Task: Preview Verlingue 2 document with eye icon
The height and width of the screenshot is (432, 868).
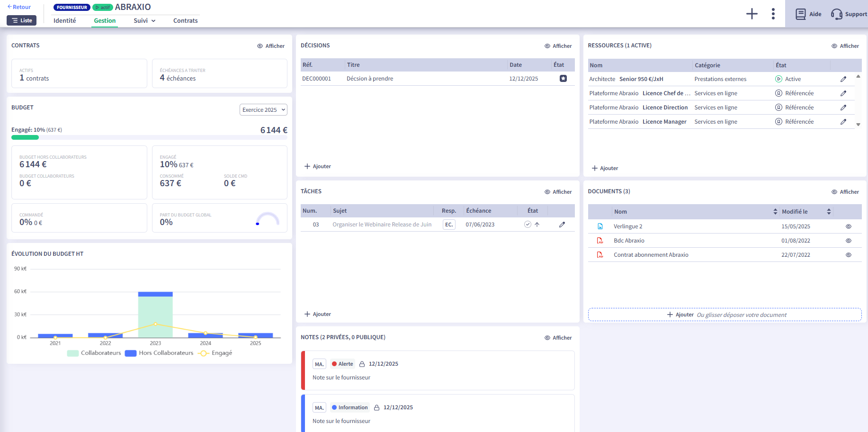Action: coord(848,226)
